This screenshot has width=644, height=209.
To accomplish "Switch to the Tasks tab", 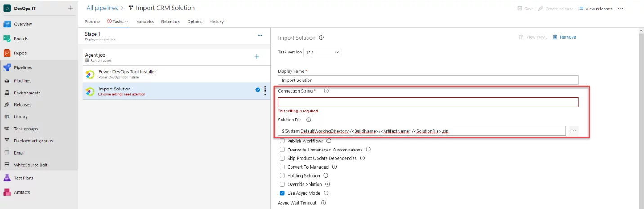I will click(x=118, y=22).
